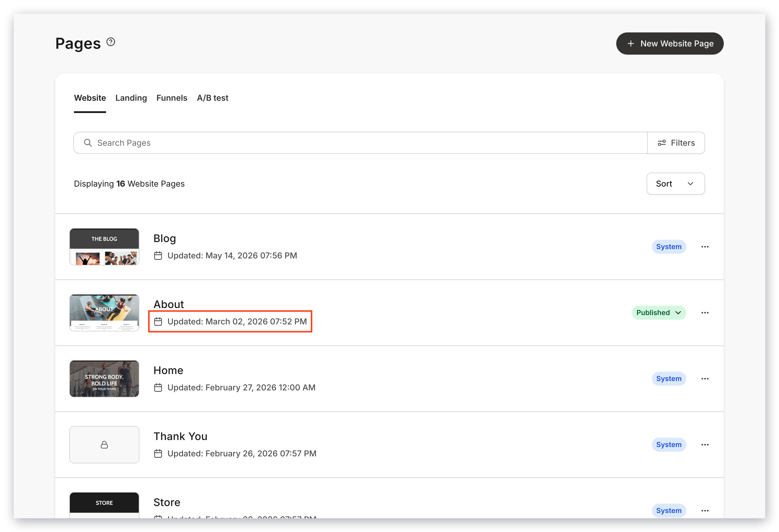Screen dimensions: 779x532
Task: Click the New Website Page button
Action: tap(669, 44)
